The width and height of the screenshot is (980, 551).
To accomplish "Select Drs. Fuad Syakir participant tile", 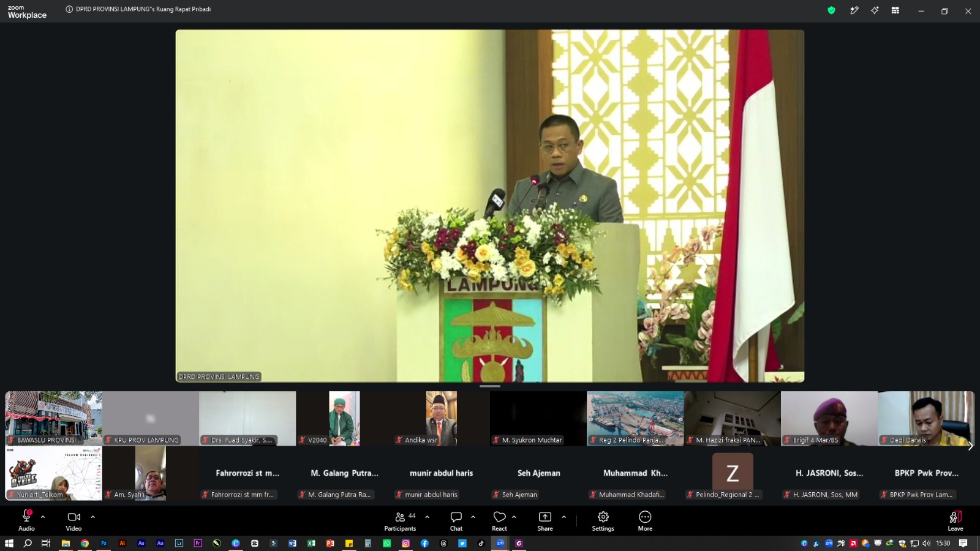I will 247,419.
